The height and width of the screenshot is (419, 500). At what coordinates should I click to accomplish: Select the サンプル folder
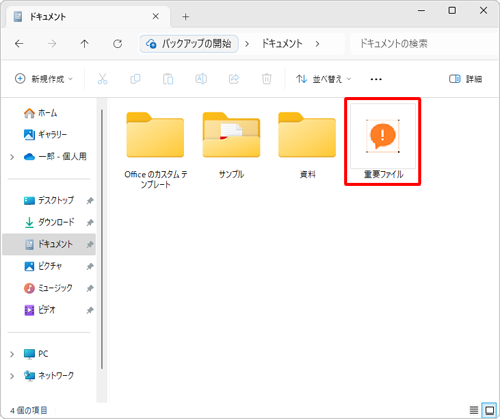pos(231,145)
